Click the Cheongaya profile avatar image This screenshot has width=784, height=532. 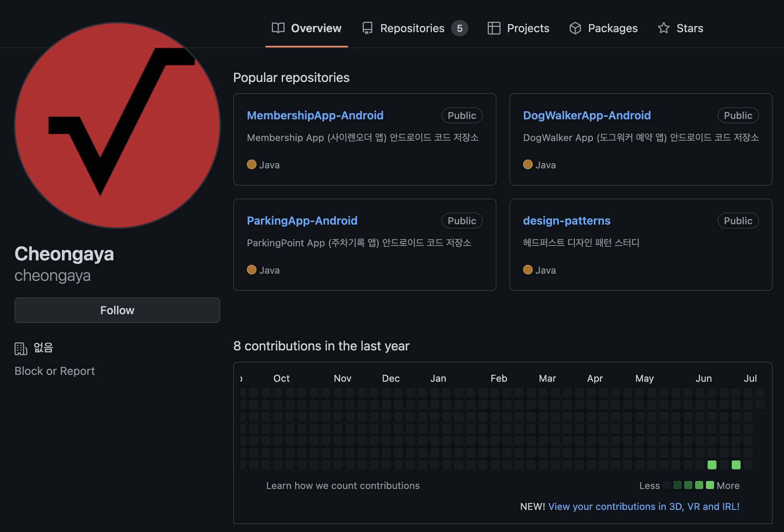(x=117, y=125)
